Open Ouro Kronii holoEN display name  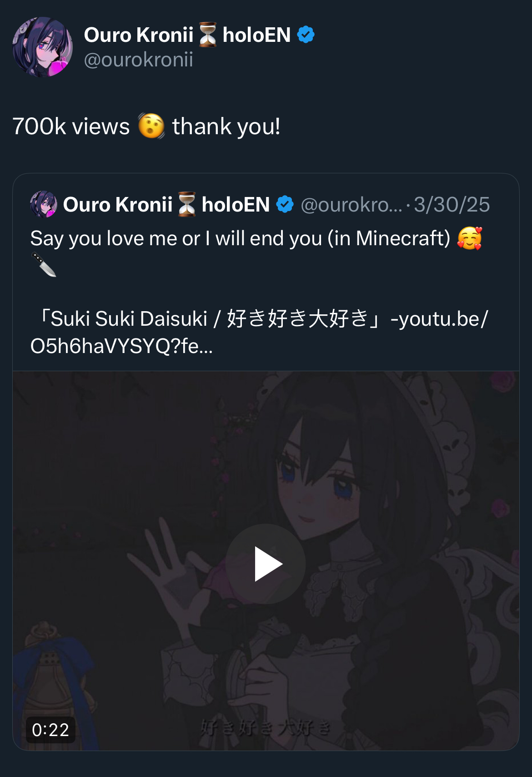[x=187, y=35]
